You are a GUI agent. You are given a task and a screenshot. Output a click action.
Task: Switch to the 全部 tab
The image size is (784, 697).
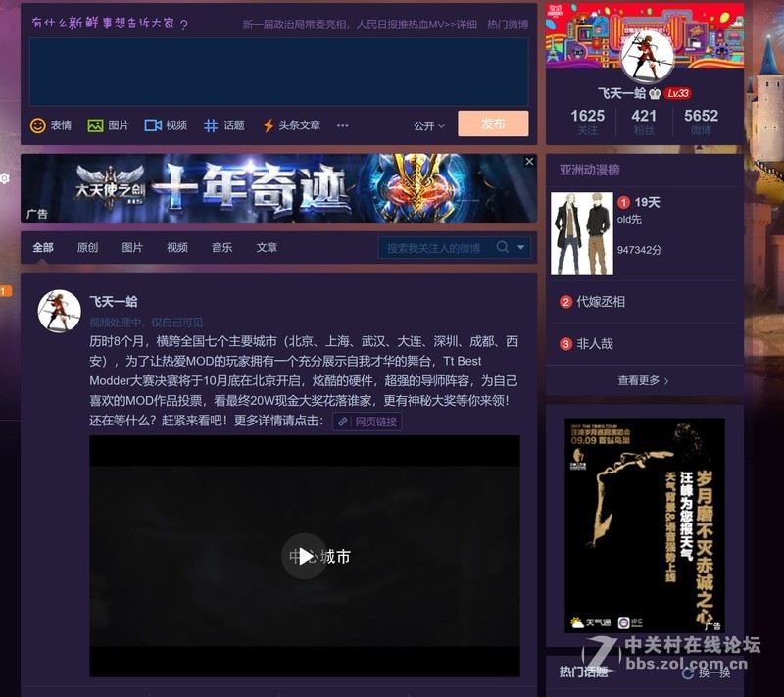43,247
